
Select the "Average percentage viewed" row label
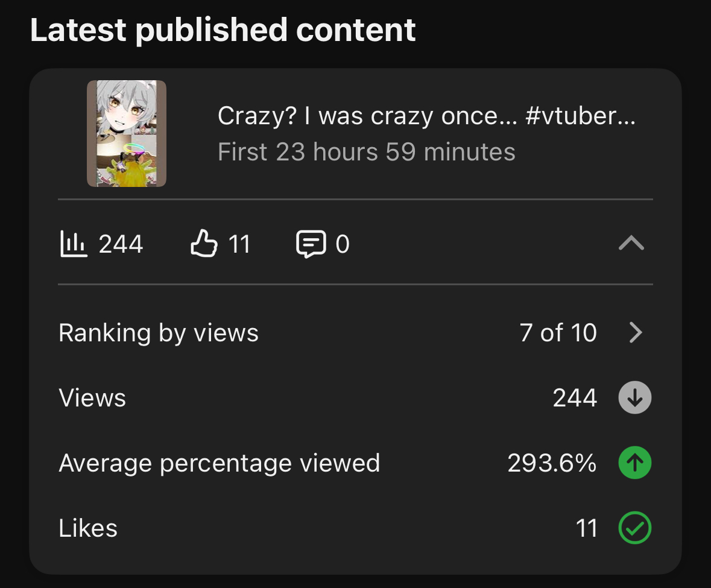pyautogui.click(x=220, y=463)
